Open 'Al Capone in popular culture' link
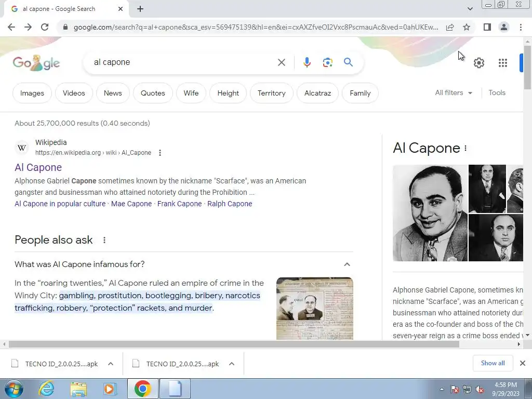The width and height of the screenshot is (532, 399). pos(60,204)
